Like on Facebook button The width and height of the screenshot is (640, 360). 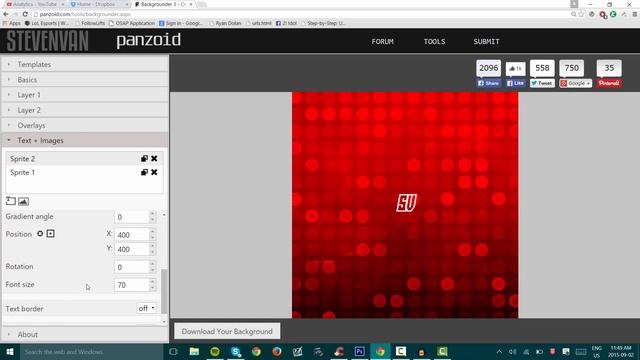click(516, 83)
